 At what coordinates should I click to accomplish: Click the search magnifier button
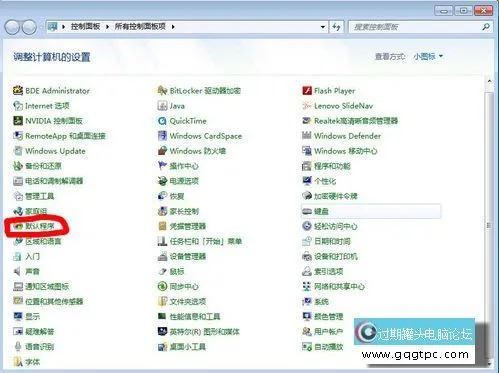click(486, 27)
